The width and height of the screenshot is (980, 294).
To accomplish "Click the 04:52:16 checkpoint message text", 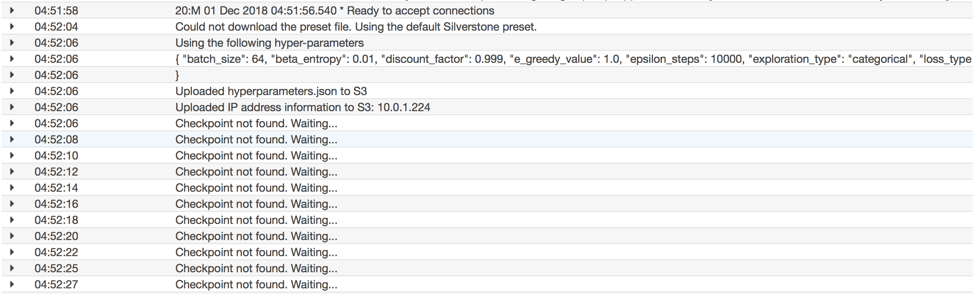I will (256, 204).
